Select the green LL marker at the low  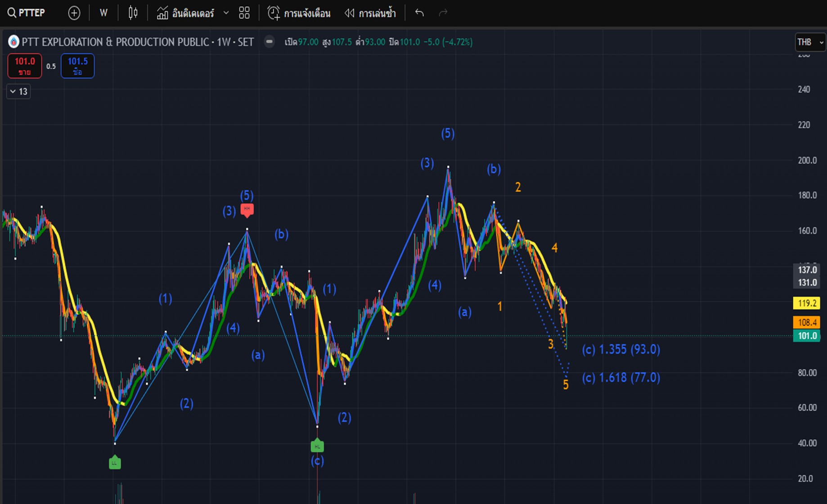point(115,462)
